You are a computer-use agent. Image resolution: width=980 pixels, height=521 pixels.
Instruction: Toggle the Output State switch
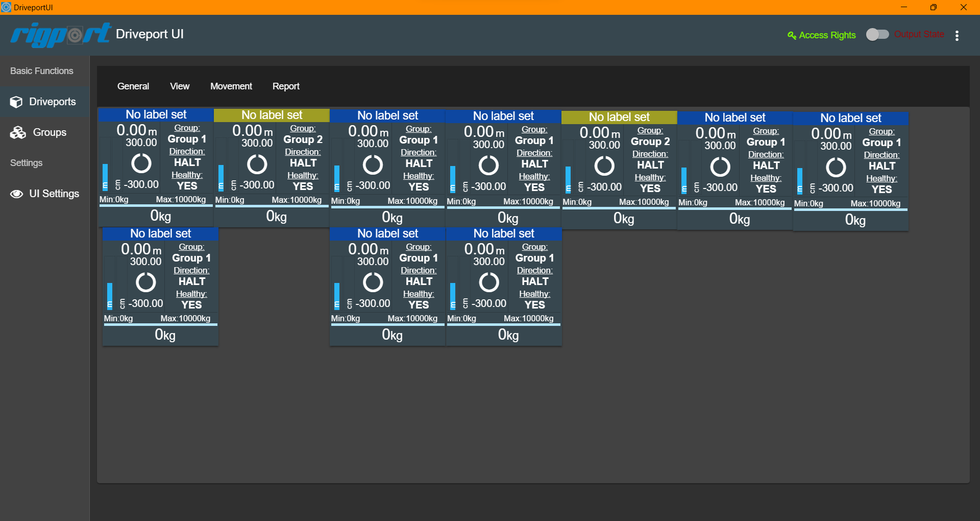(x=877, y=34)
